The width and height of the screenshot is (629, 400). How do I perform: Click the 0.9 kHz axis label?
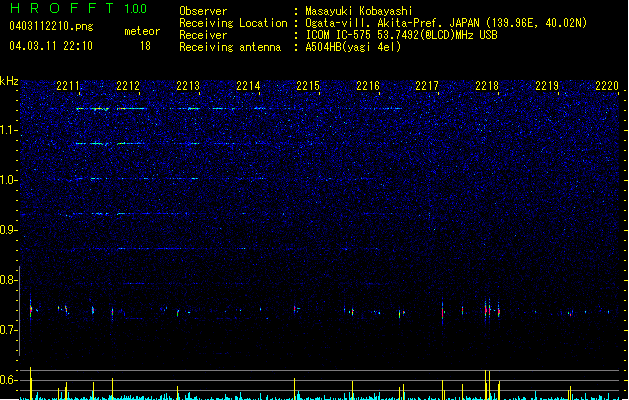point(8,230)
